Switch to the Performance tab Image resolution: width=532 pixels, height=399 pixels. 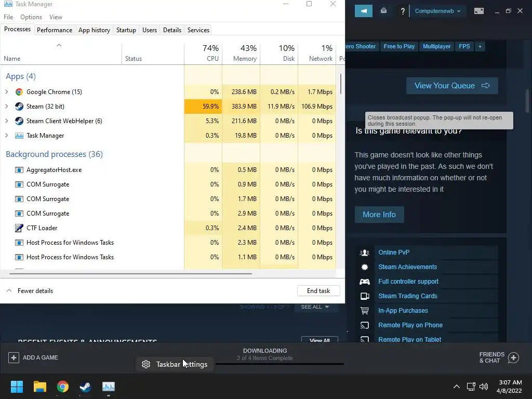pyautogui.click(x=55, y=30)
